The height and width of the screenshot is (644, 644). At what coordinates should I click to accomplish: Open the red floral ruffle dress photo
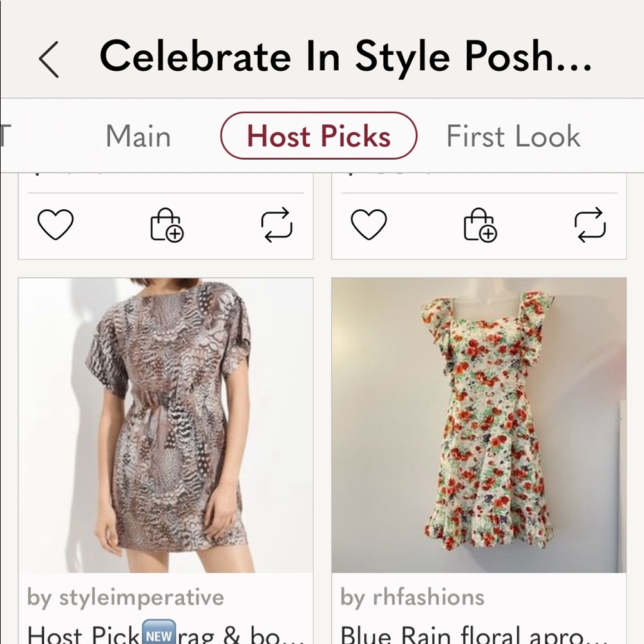click(x=478, y=425)
